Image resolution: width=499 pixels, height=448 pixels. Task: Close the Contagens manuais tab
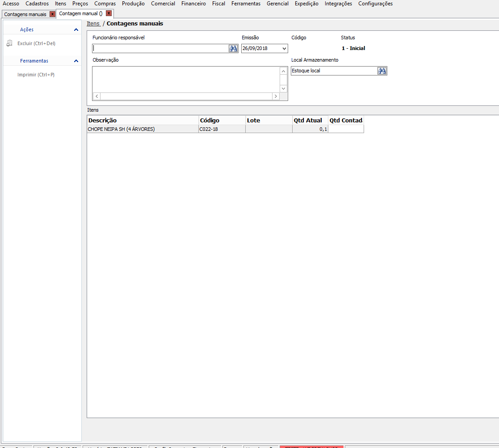(x=53, y=14)
